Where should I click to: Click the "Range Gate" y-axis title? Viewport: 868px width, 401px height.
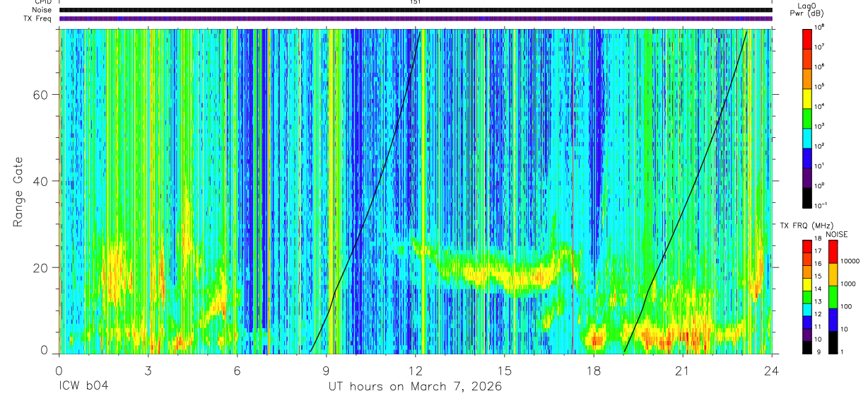[19, 192]
